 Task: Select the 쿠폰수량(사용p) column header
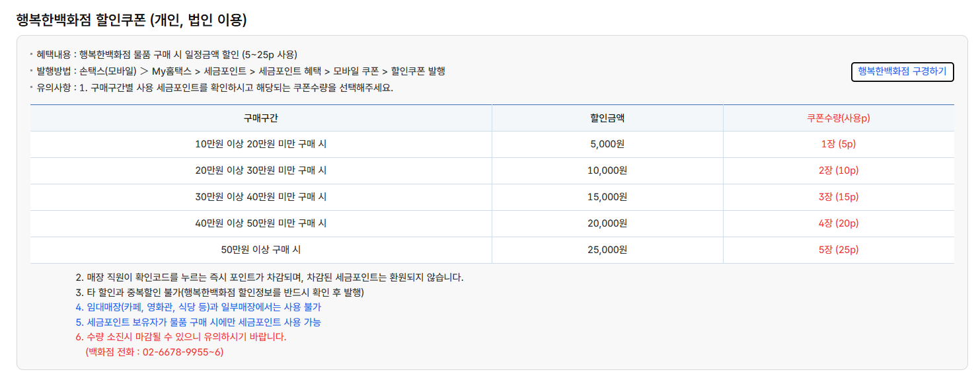839,118
